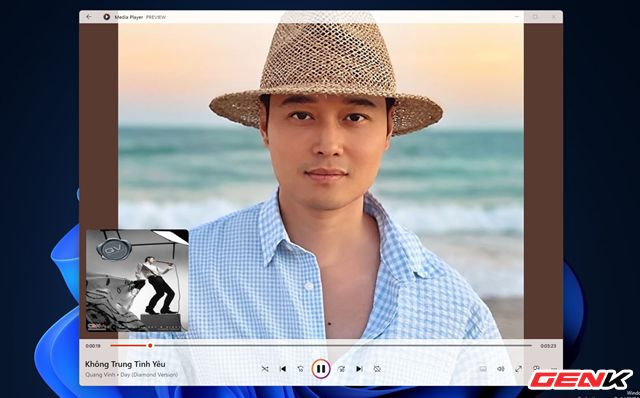Open artist Quang Vinh link

100,375
